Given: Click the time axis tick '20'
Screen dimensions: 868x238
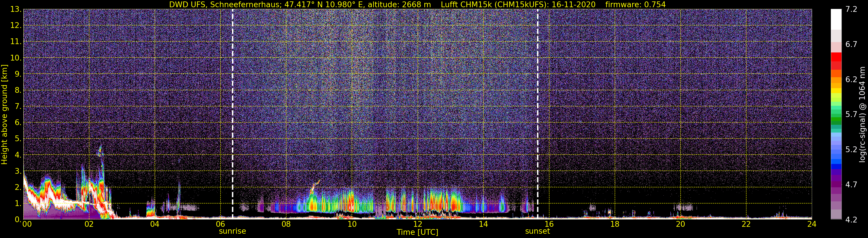Looking at the screenshot, I should (x=680, y=224).
